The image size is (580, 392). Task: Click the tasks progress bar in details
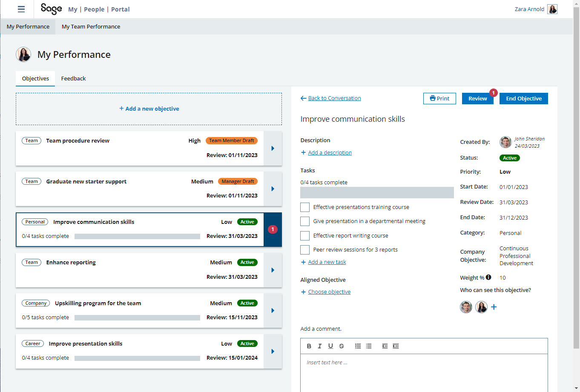click(x=377, y=193)
